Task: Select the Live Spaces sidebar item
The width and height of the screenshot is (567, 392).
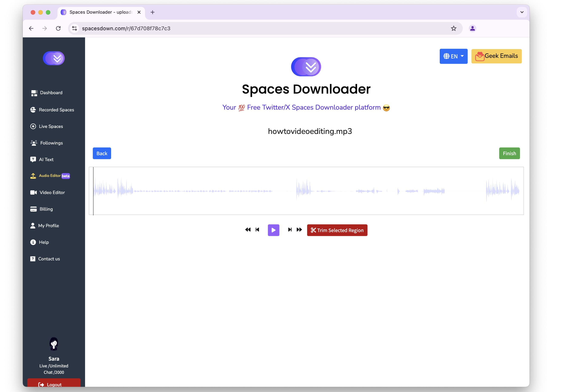Action: [x=47, y=126]
